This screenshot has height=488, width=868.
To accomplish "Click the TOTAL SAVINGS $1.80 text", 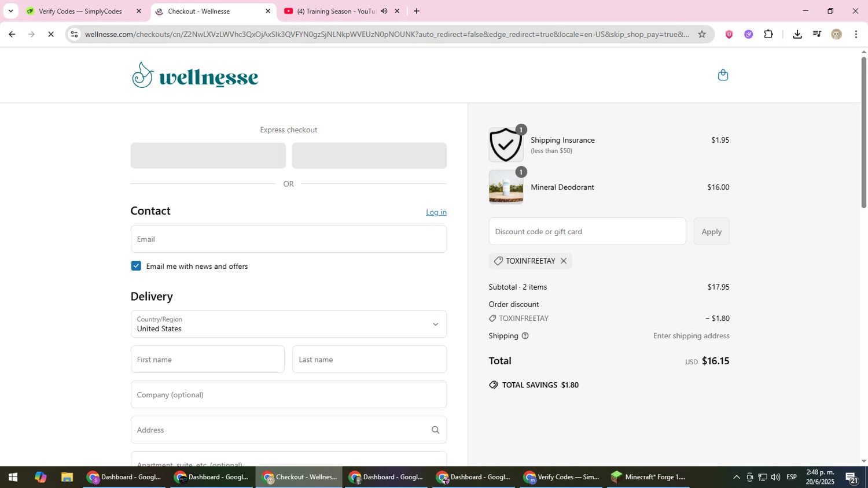I will [540, 385].
